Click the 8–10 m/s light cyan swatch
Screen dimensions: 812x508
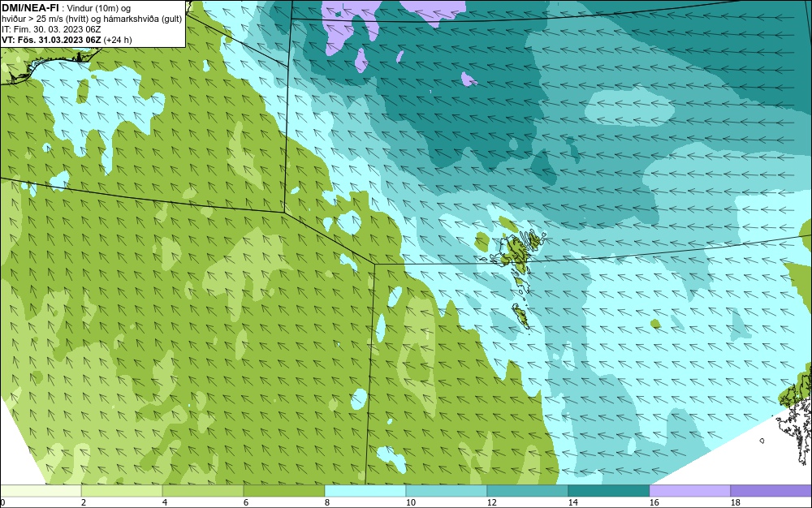tap(365, 490)
